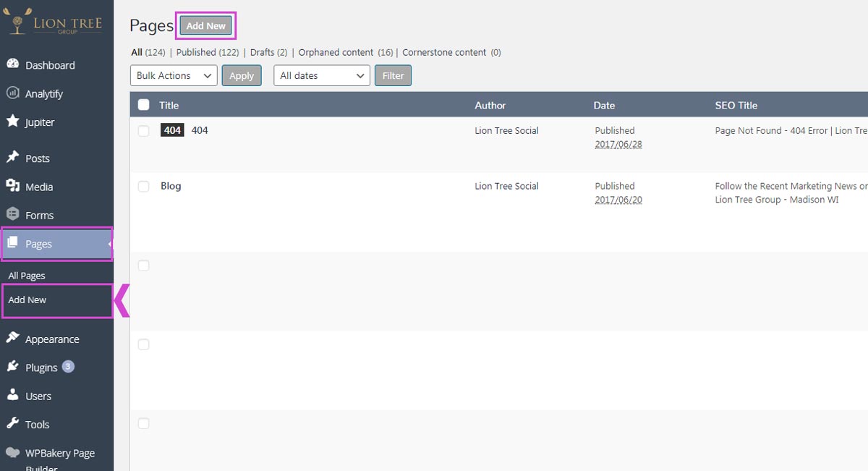Filter list by Cornerstone content

pyautogui.click(x=451, y=52)
